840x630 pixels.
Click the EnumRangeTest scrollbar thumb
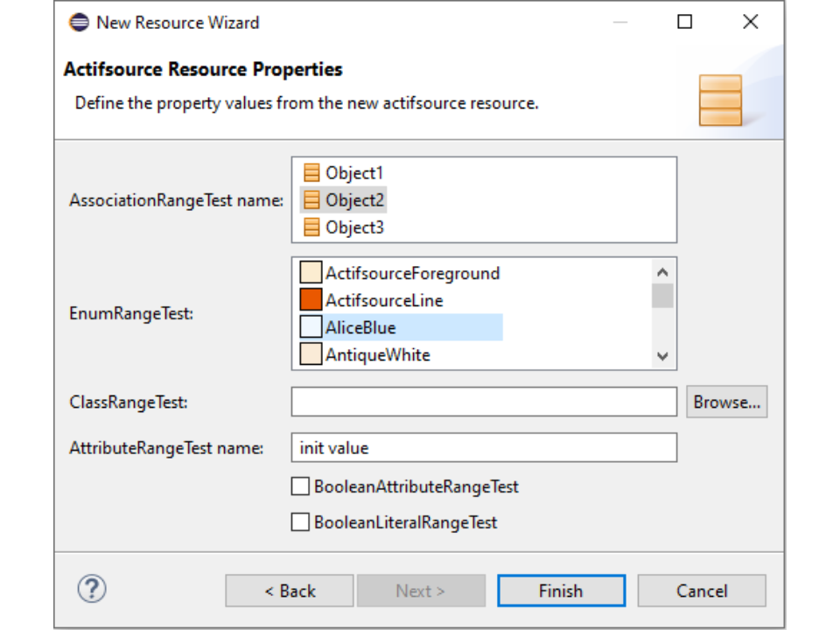(662, 296)
